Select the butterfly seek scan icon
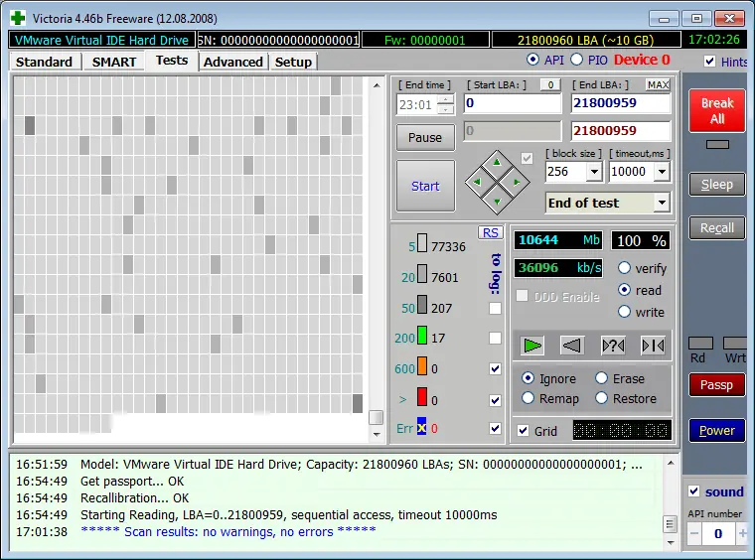Screen dimensions: 755x560 click(653, 346)
